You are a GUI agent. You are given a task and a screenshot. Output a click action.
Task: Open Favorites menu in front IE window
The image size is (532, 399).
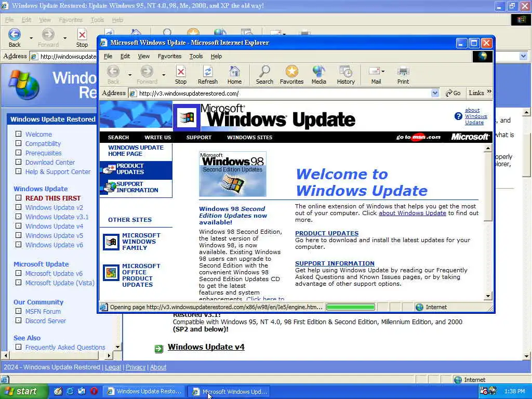coord(170,56)
